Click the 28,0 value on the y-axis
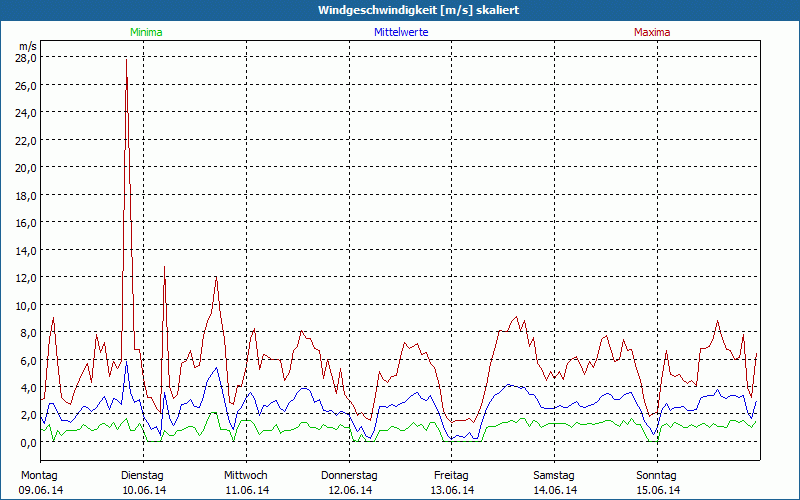This screenshot has height=500, width=800. [26, 58]
